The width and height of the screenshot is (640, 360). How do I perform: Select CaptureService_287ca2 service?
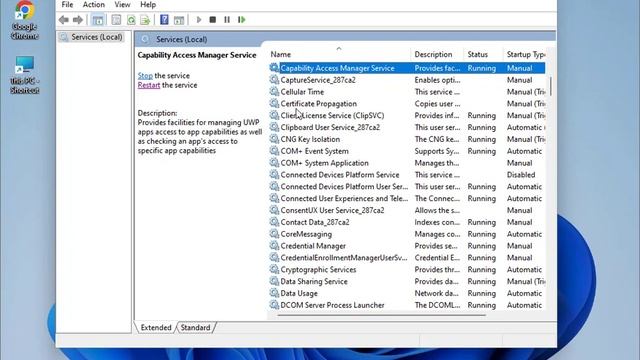[x=407, y=80]
